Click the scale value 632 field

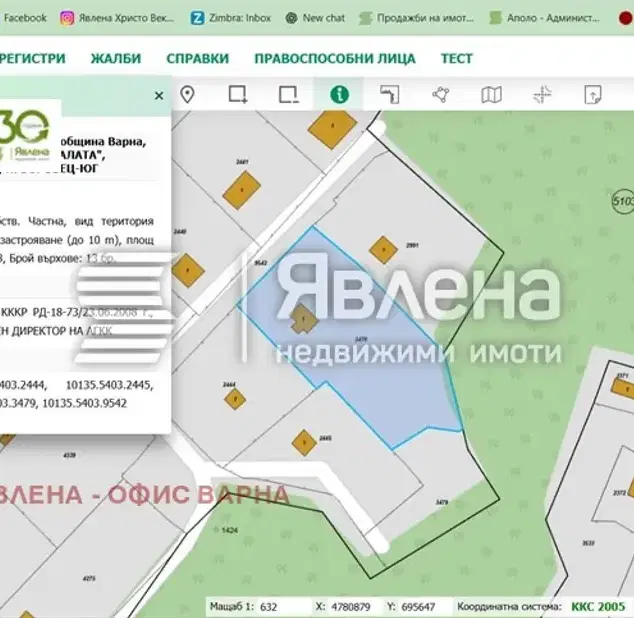pos(283,607)
